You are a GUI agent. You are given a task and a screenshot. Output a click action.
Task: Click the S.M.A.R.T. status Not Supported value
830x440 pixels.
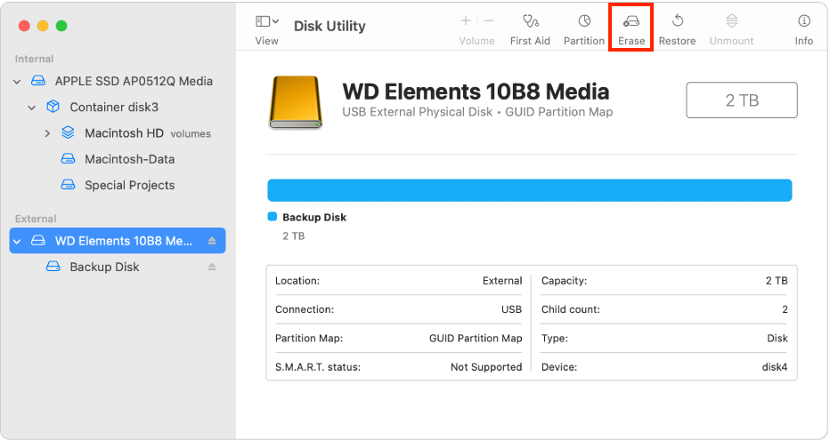coord(486,367)
